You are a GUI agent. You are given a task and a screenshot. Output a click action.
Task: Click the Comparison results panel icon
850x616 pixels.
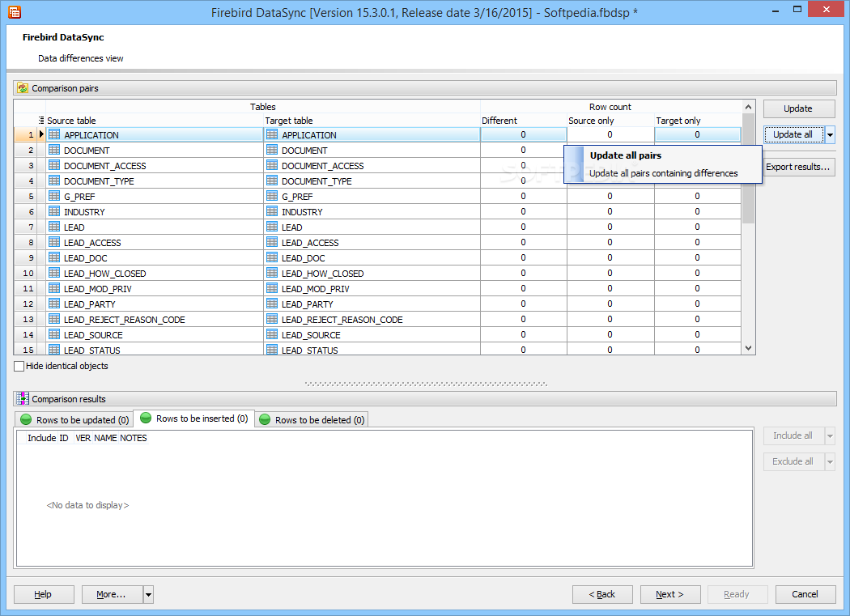[x=23, y=398]
